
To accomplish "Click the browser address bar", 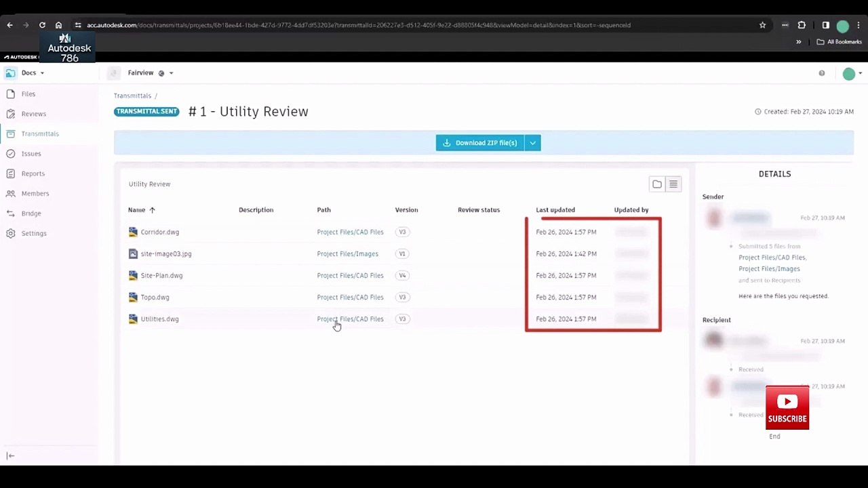I will [x=414, y=25].
